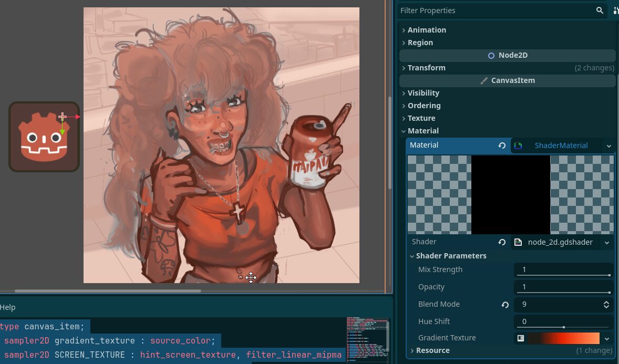The height and width of the screenshot is (364, 619).
Task: Click the Hue Shift label
Action: 434,321
